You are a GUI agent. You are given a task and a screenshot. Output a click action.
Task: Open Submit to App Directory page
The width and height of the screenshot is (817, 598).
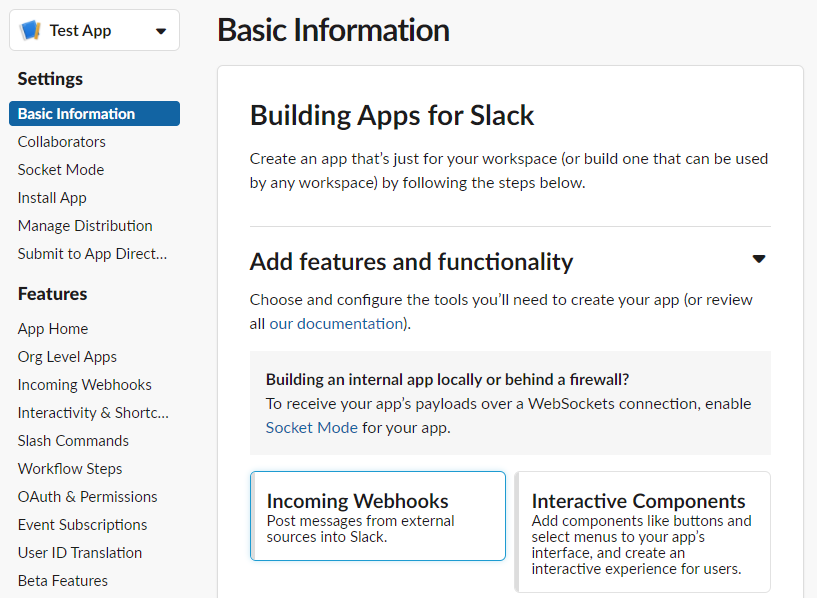(x=92, y=254)
